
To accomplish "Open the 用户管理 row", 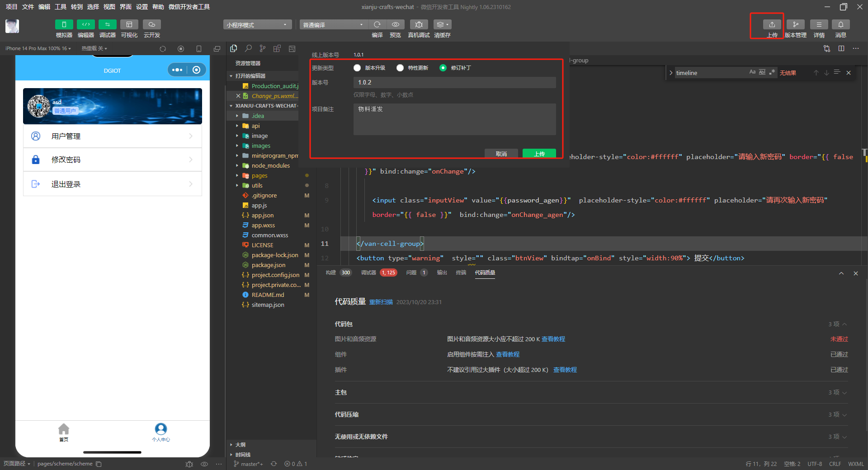I will 113,136.
